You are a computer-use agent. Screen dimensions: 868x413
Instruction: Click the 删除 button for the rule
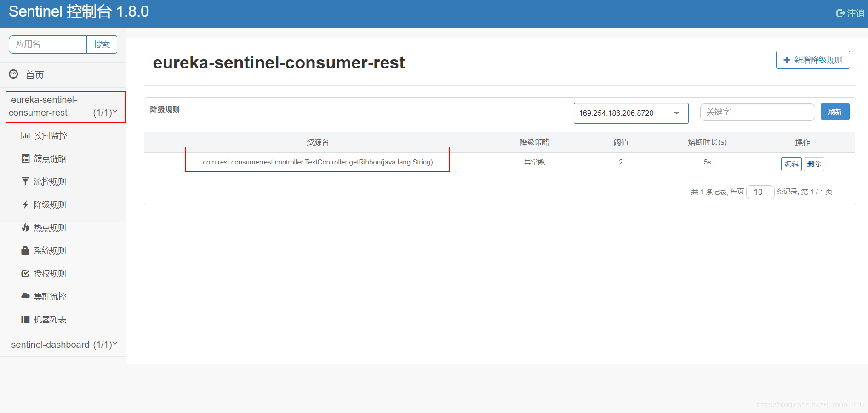coord(814,164)
